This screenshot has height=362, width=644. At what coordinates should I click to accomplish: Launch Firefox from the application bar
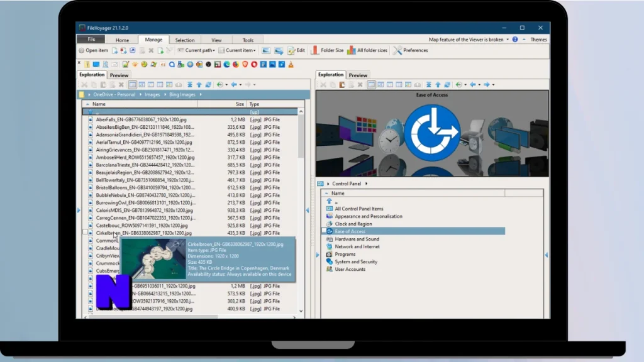[236, 65]
